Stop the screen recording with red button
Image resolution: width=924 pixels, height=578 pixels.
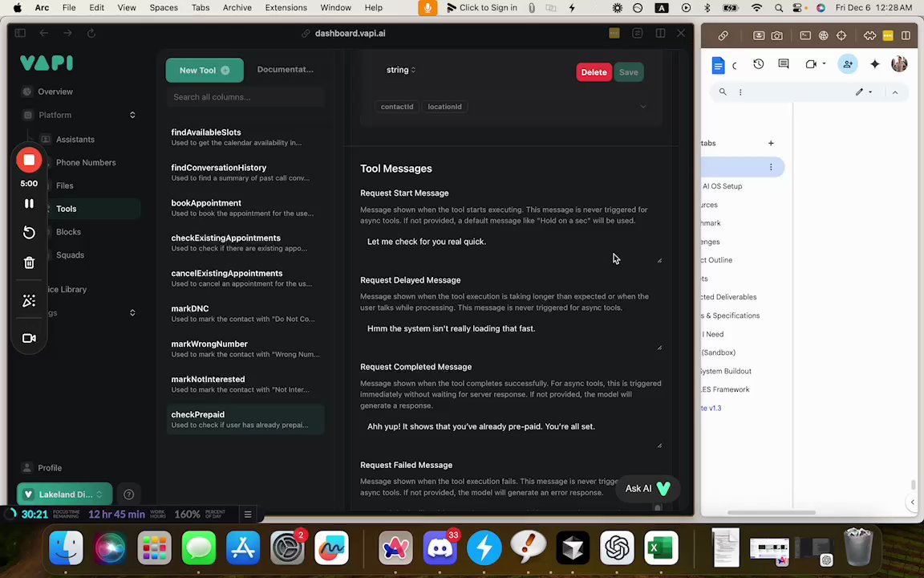click(29, 160)
